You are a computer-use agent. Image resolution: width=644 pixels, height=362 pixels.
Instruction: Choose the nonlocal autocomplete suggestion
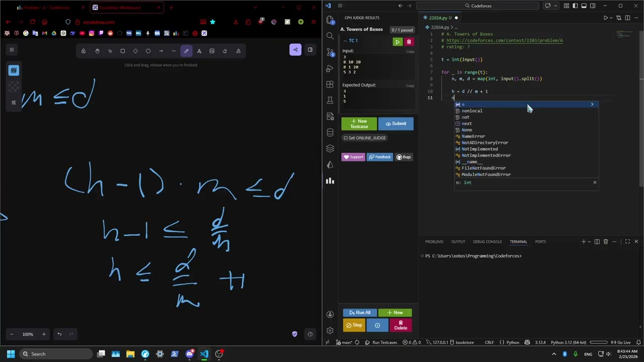point(526,111)
